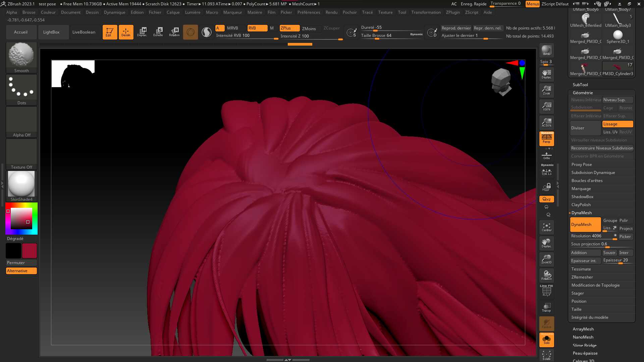This screenshot has width=644, height=362.
Task: Toggle Solo mode button
Action: [x=546, y=340]
